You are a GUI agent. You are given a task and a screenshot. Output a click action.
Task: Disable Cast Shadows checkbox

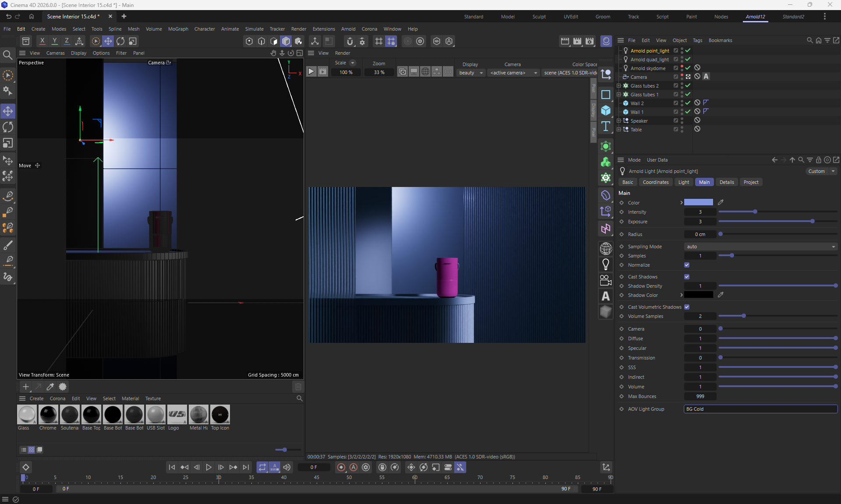pyautogui.click(x=687, y=277)
